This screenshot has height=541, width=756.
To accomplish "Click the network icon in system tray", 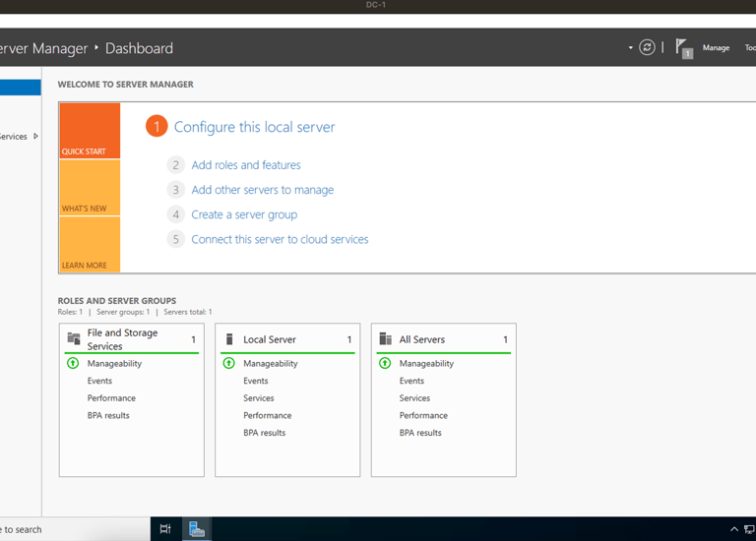I will point(750,529).
